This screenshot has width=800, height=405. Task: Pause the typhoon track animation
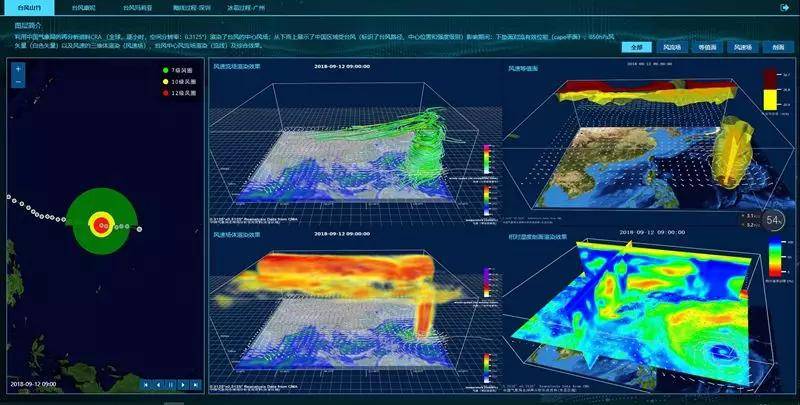170,384
